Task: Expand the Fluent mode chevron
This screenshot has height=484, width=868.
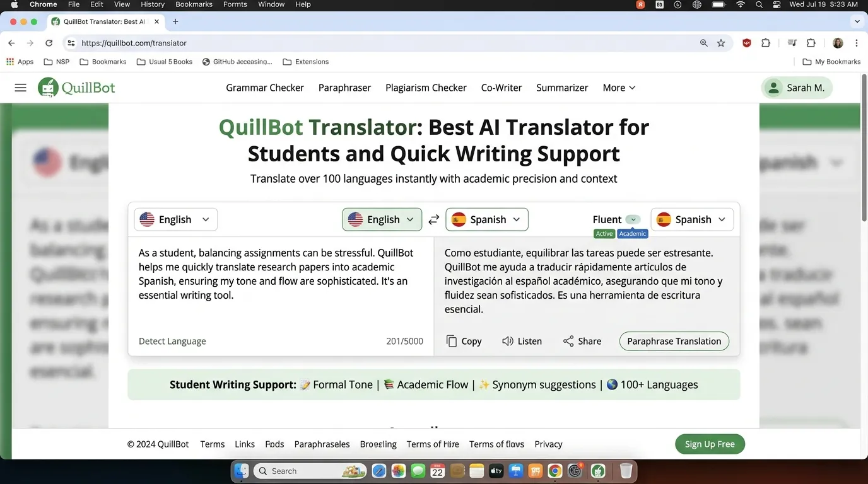Action: [x=633, y=219]
